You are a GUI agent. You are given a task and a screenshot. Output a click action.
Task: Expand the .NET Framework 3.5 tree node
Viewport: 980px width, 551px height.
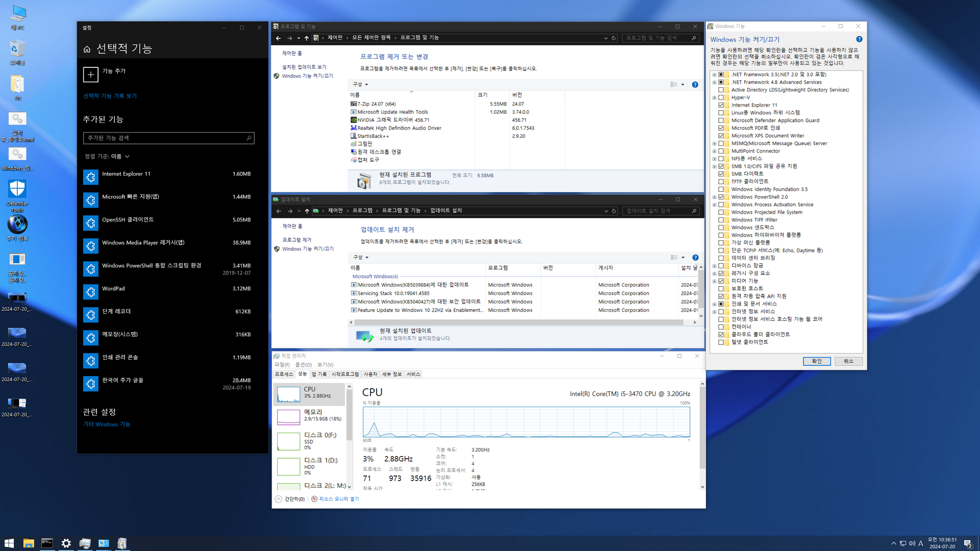pyautogui.click(x=714, y=74)
